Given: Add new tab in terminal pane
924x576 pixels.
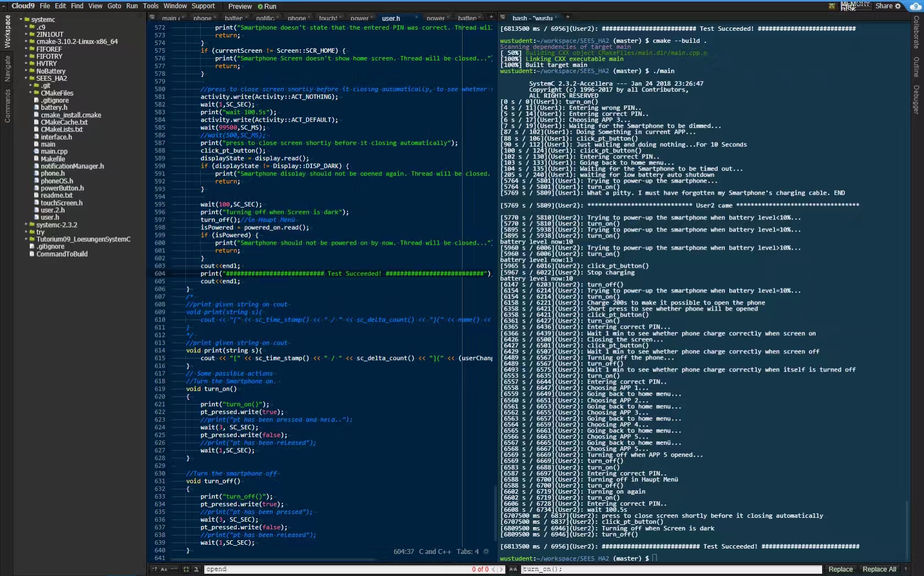Looking at the screenshot, I should [x=568, y=17].
